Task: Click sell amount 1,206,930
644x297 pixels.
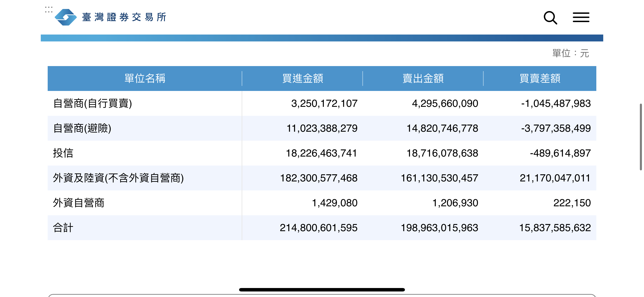Action: click(x=455, y=203)
